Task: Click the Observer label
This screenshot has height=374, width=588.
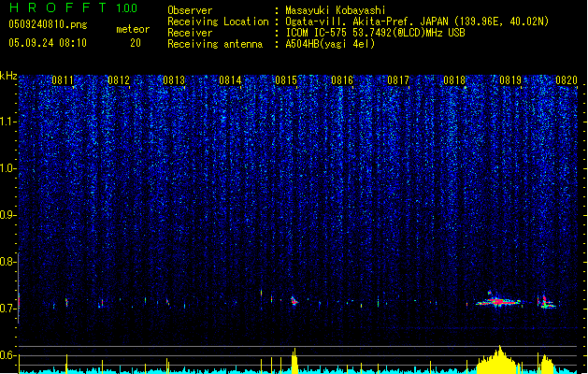Action: tap(190, 10)
